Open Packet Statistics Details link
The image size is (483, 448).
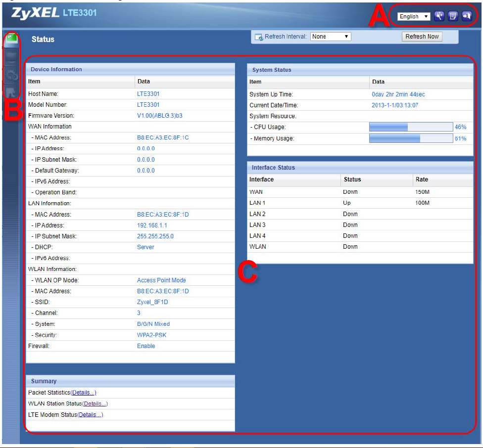coord(84,393)
